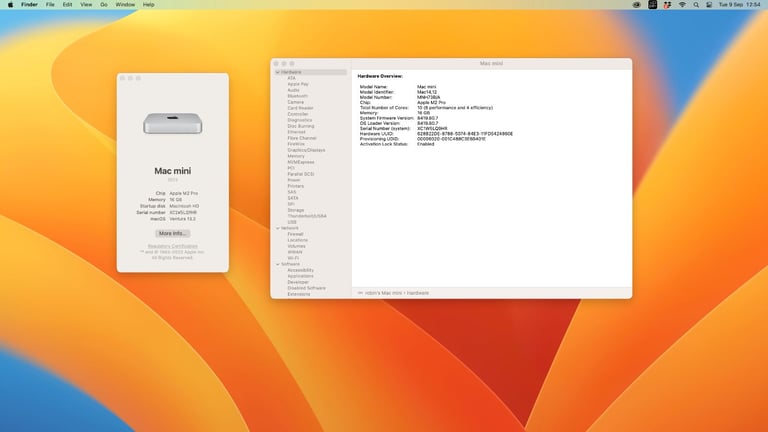
Task: Open Spotlight search in menu bar
Action: pos(696,4)
